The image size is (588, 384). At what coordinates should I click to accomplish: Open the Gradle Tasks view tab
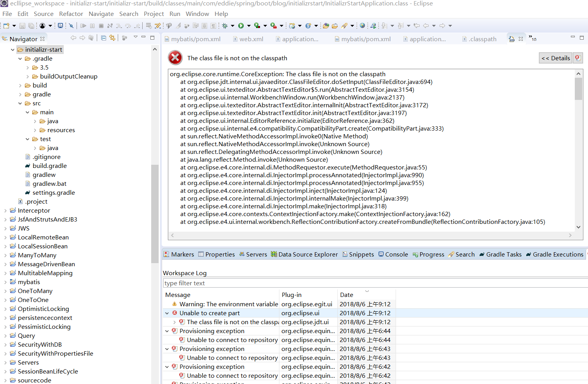click(500, 254)
